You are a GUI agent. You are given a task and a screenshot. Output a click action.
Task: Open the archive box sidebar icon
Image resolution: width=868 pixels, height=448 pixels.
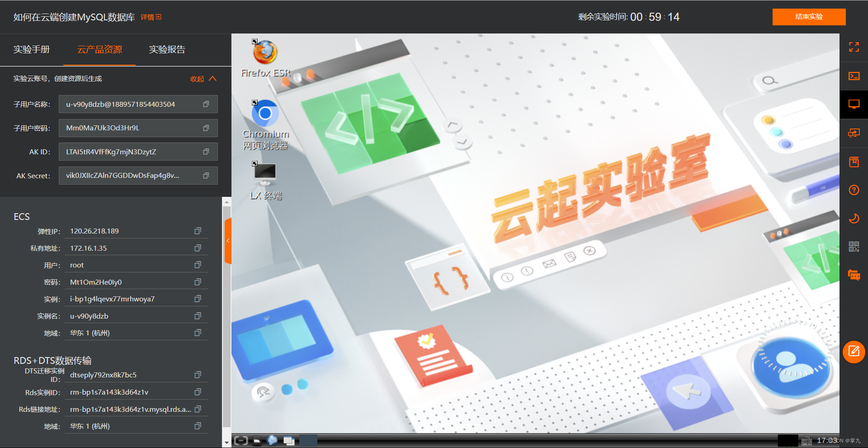coord(854,162)
